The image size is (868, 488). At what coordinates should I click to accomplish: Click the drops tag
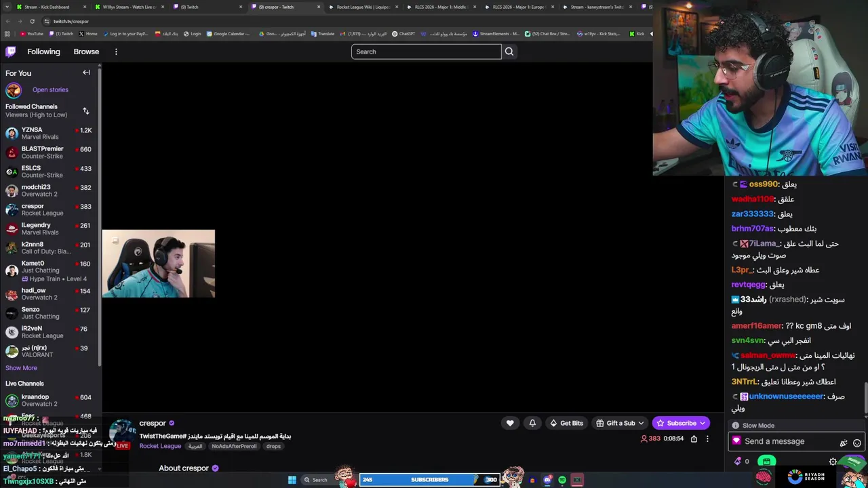coord(273,446)
